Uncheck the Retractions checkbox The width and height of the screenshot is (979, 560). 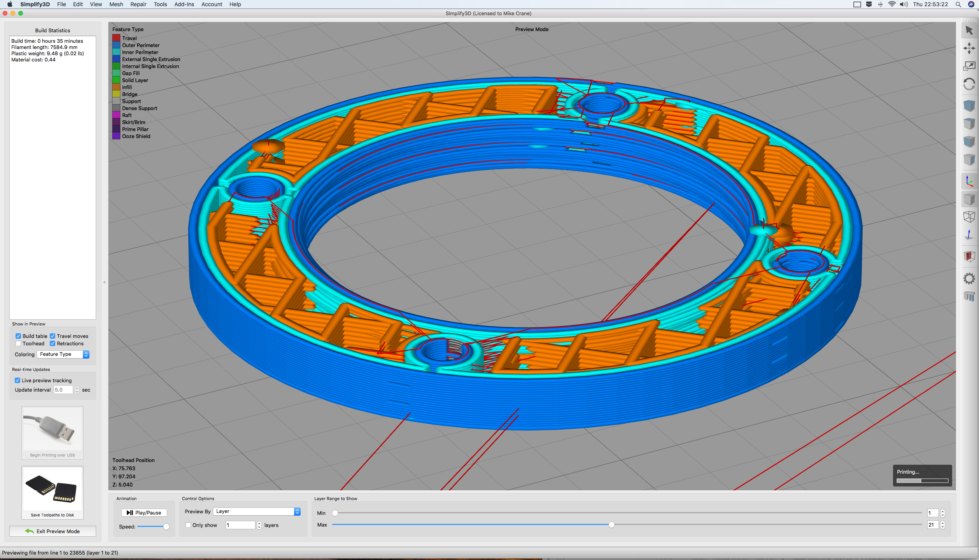[x=53, y=343]
